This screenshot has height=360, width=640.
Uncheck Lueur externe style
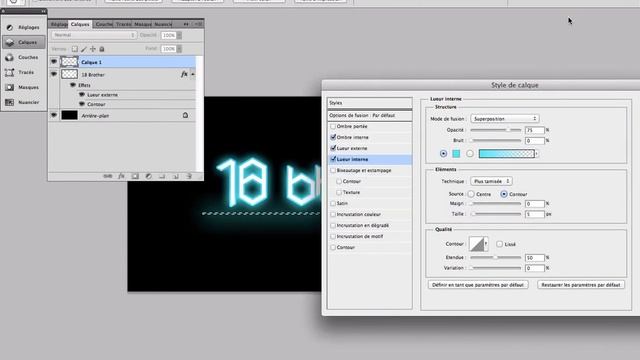333,149
